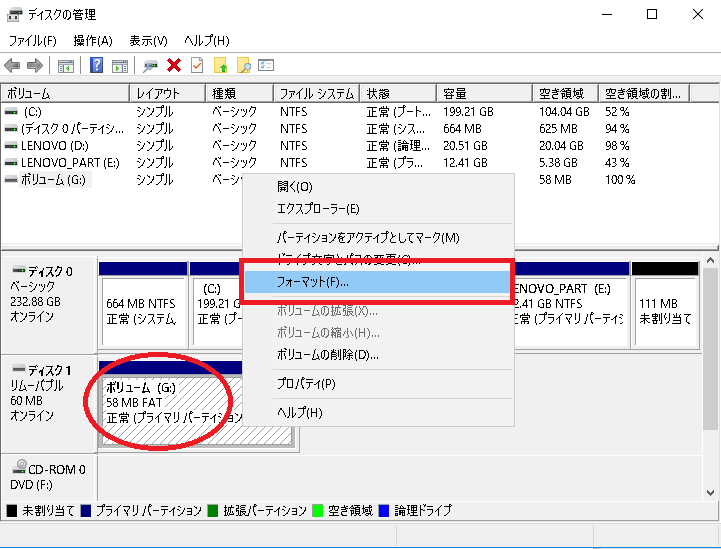Click the blue 論理ドライブ legend swatch
The width and height of the screenshot is (721, 549).
click(383, 510)
